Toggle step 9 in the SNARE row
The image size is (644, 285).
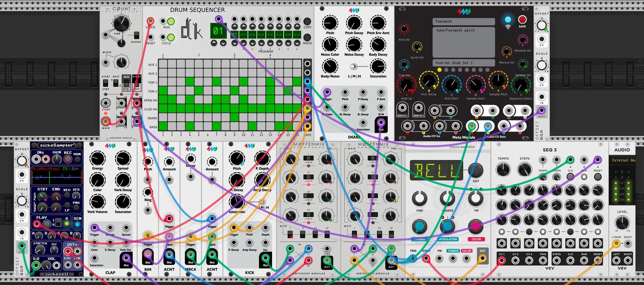[x=234, y=117]
